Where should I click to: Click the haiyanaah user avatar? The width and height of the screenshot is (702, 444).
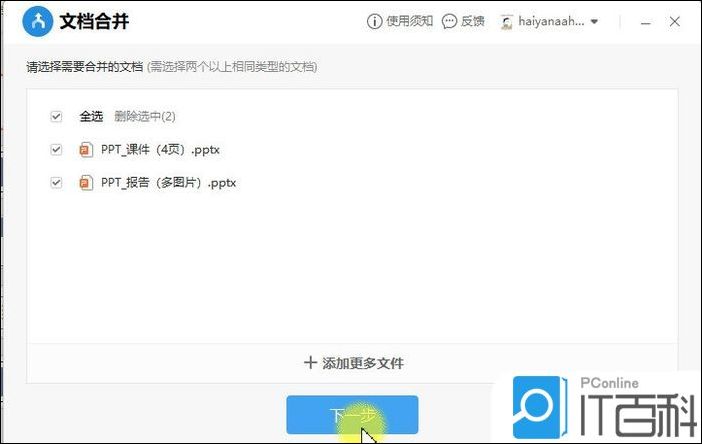point(506,21)
